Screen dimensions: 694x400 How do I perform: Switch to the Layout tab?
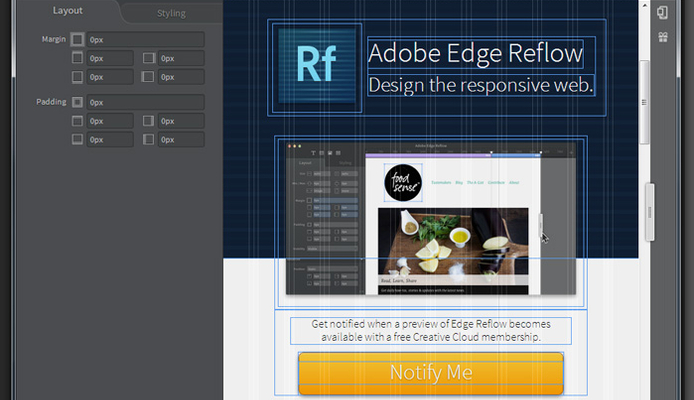pyautogui.click(x=68, y=11)
